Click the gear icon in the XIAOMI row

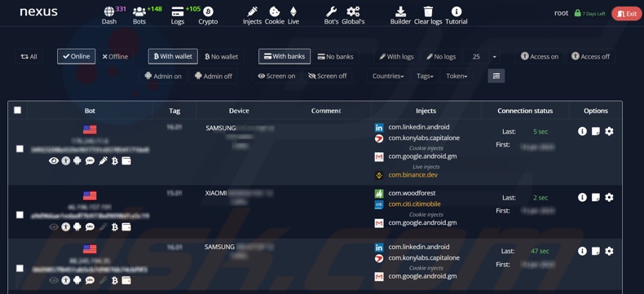coord(609,197)
